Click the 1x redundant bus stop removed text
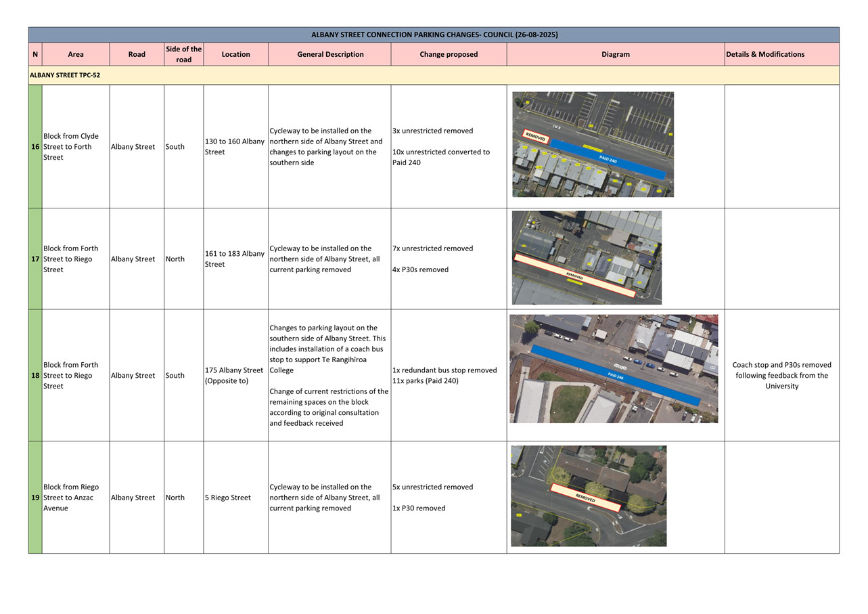The width and height of the screenshot is (868, 614). pyautogui.click(x=444, y=370)
